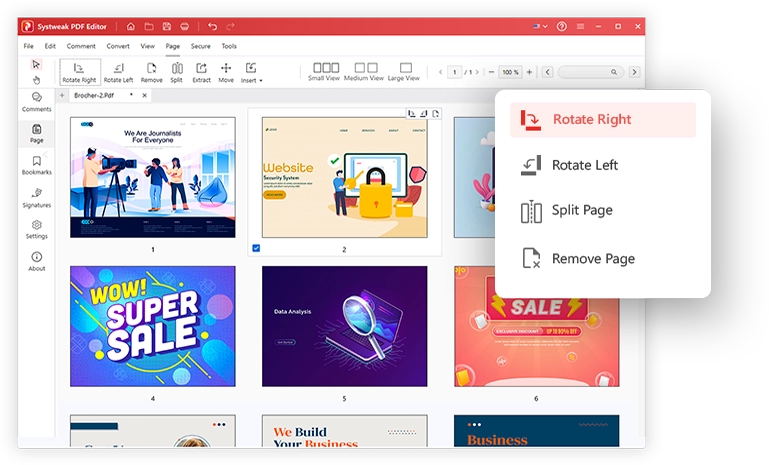Select the Extract pages tool
Image resolution: width=769 pixels, height=465 pixels.
[x=201, y=71]
